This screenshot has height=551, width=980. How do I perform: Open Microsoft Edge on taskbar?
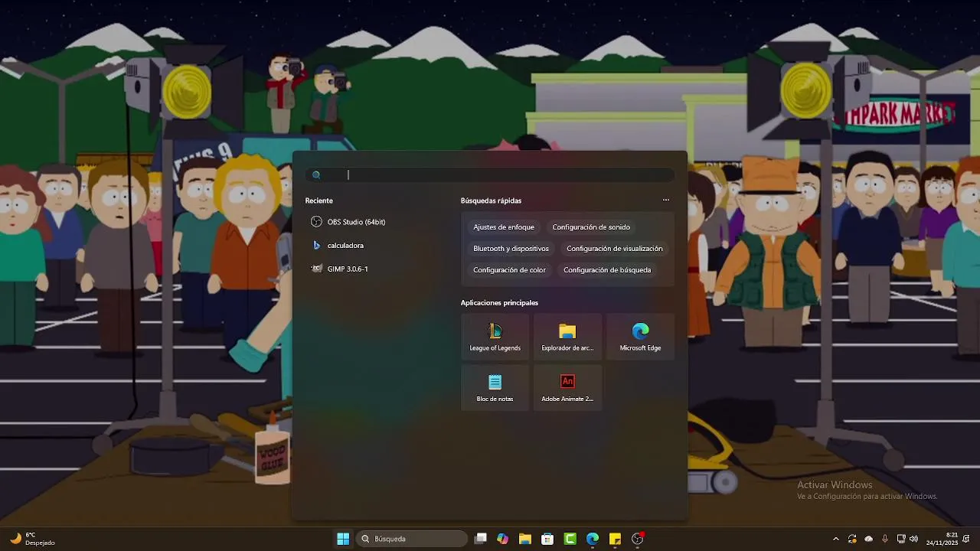(x=593, y=539)
